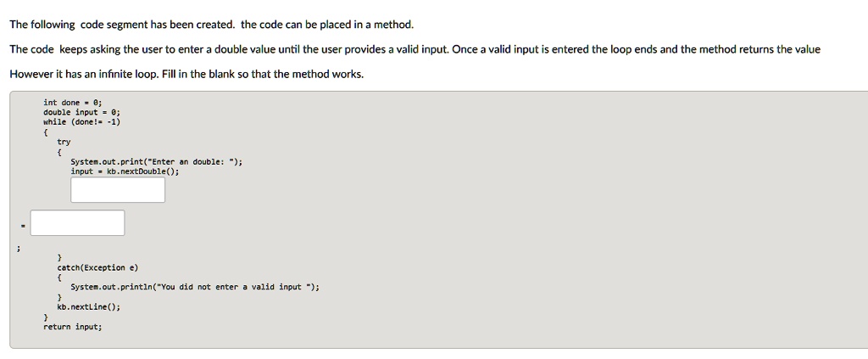This screenshot has width=868, height=359.
Task: Click the 'However it has an infinite loop' text
Action: click(83, 74)
